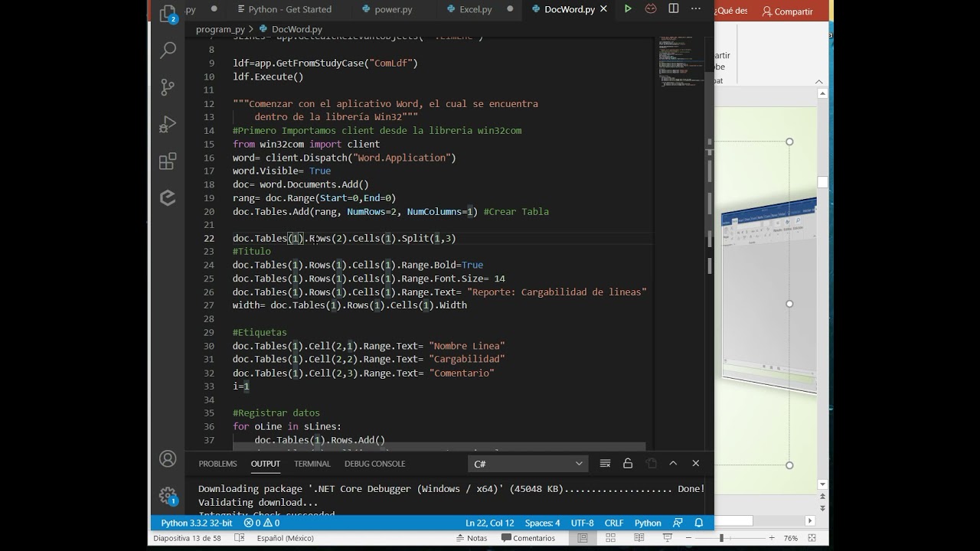
Task: Click the Diapositiva 13 de 58 indicator
Action: (187, 538)
